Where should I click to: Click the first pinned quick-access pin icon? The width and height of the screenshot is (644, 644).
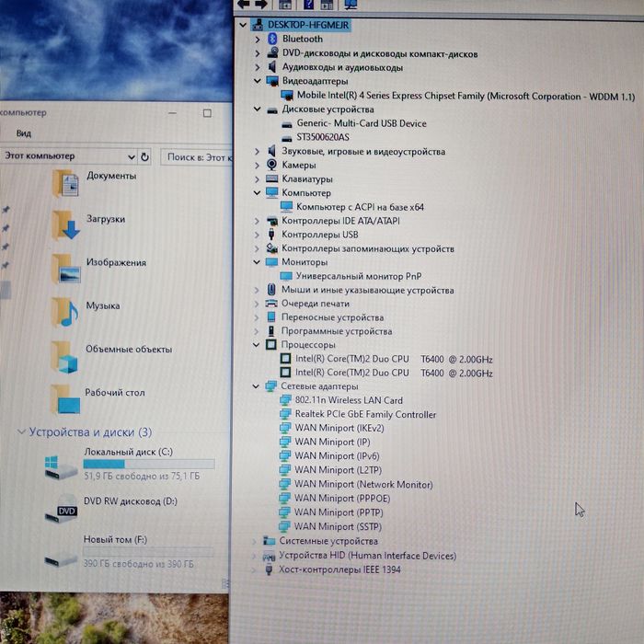pos(6,210)
